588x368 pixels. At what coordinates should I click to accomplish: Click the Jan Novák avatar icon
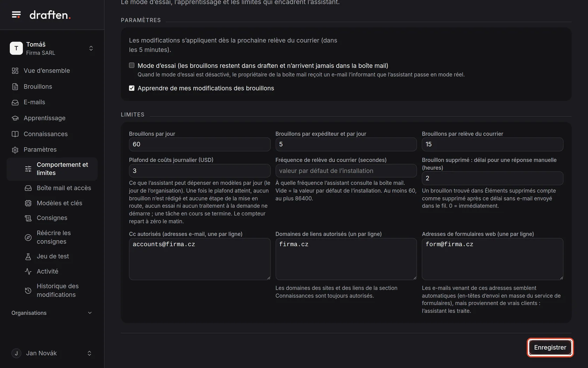16,353
